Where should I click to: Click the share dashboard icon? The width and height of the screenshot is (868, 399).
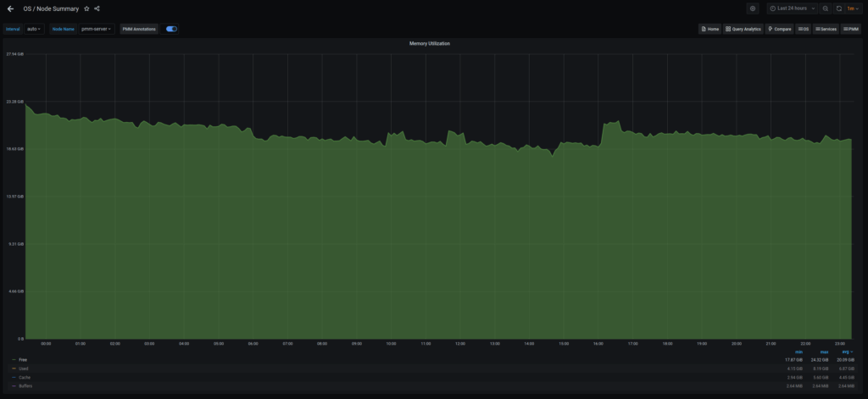(x=97, y=8)
